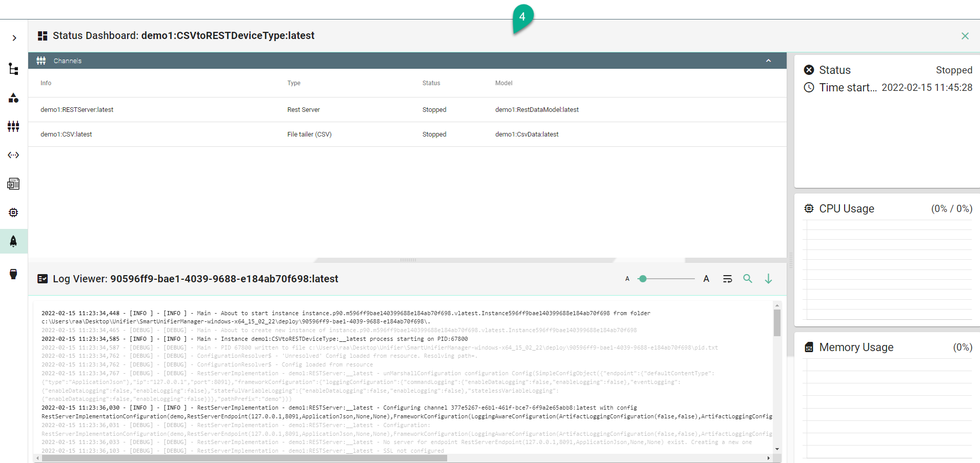
Task: Open the shapes icon in sidebar
Action: pos(14,98)
